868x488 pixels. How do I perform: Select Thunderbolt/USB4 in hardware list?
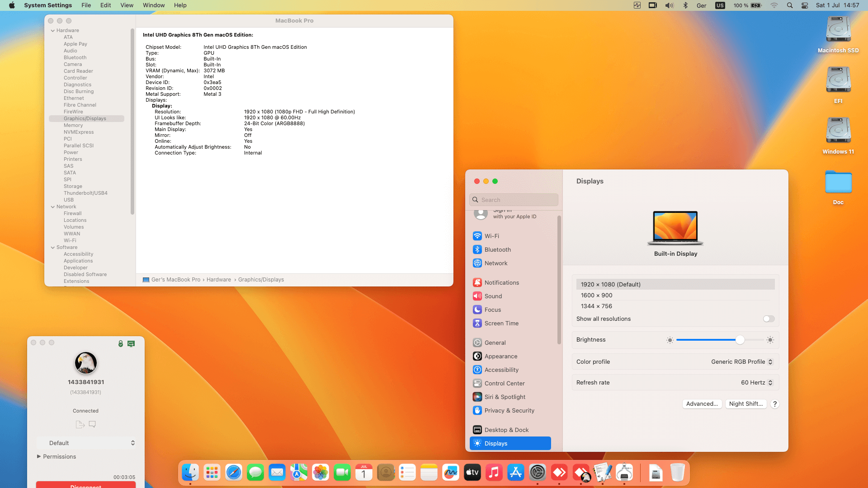pyautogui.click(x=85, y=193)
